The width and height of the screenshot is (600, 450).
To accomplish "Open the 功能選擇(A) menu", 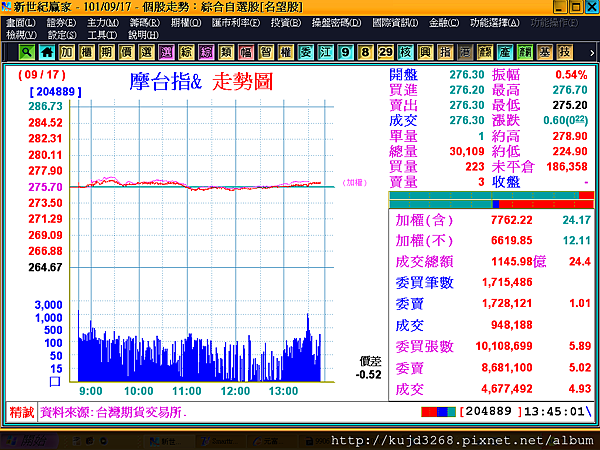I will coord(494,23).
